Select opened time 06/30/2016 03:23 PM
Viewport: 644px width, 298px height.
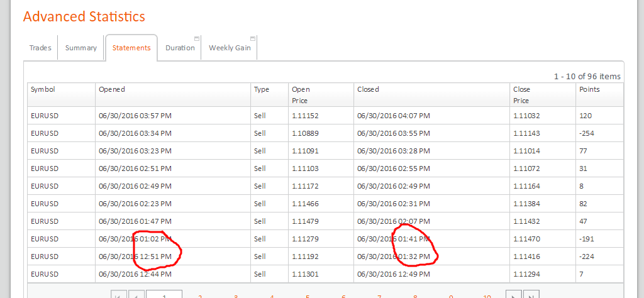point(135,151)
